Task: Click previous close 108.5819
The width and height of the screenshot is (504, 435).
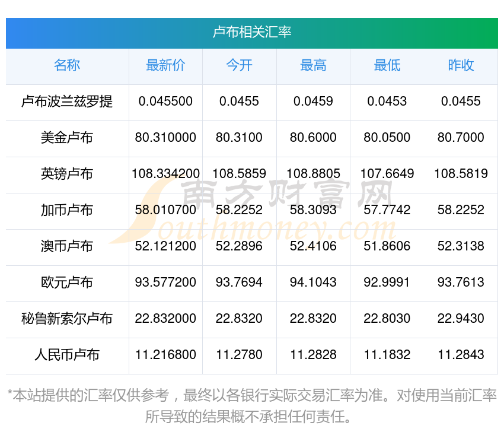Action: point(461,174)
